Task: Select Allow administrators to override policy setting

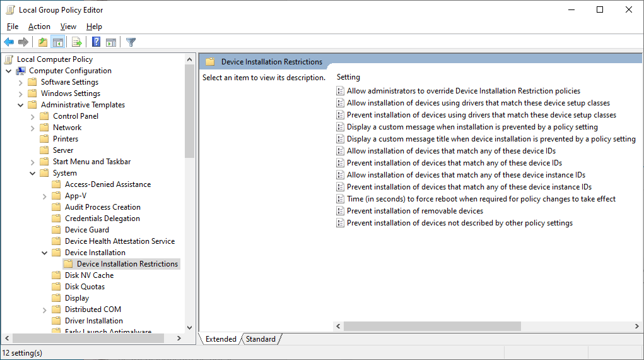Action: click(463, 91)
